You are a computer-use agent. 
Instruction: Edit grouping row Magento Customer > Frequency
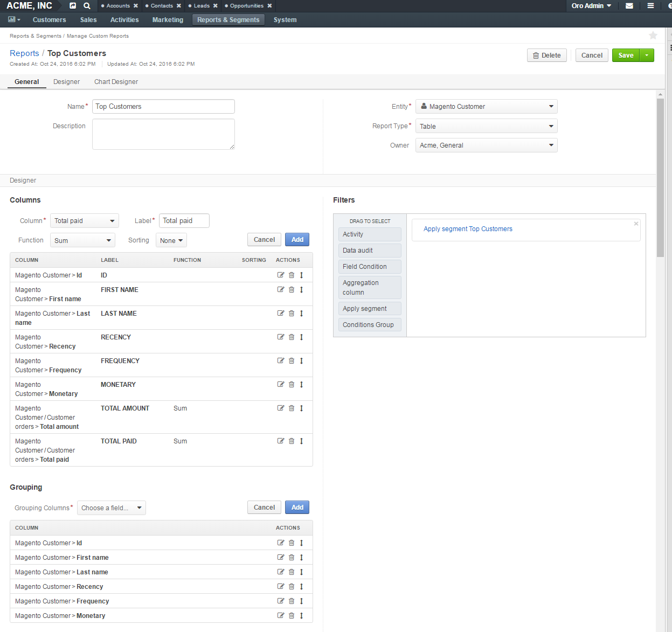pyautogui.click(x=281, y=601)
